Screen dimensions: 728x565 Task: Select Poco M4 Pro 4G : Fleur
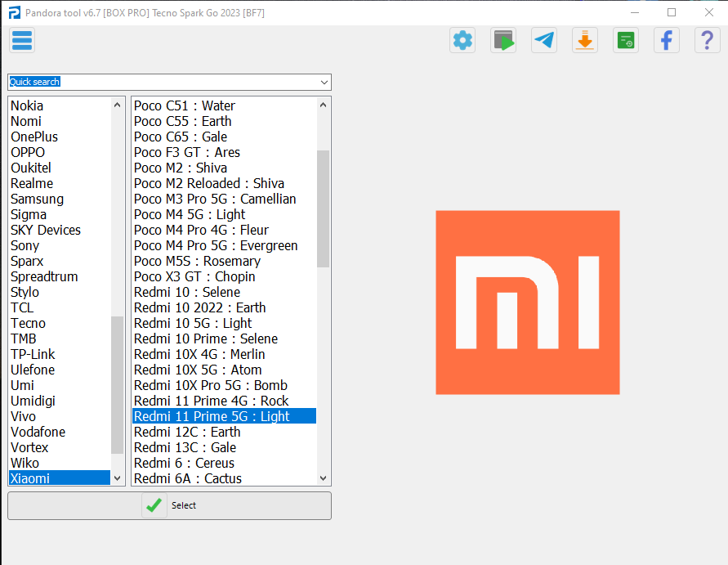tap(224, 230)
